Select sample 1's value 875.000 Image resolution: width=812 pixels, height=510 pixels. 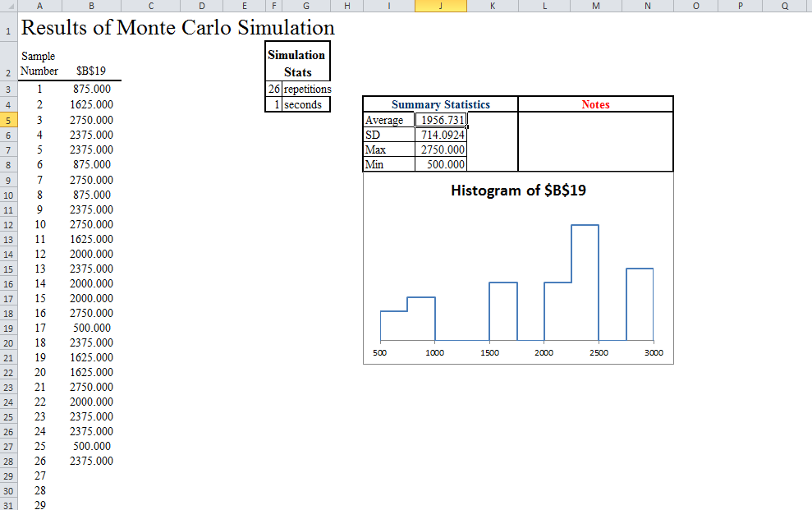click(x=92, y=89)
